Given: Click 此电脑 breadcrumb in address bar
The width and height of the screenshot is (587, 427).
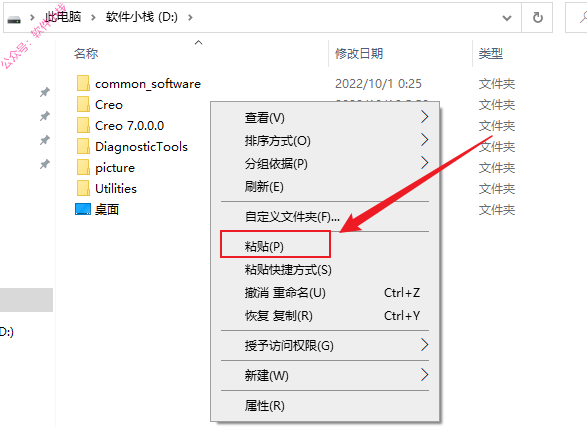Looking at the screenshot, I should [63, 16].
